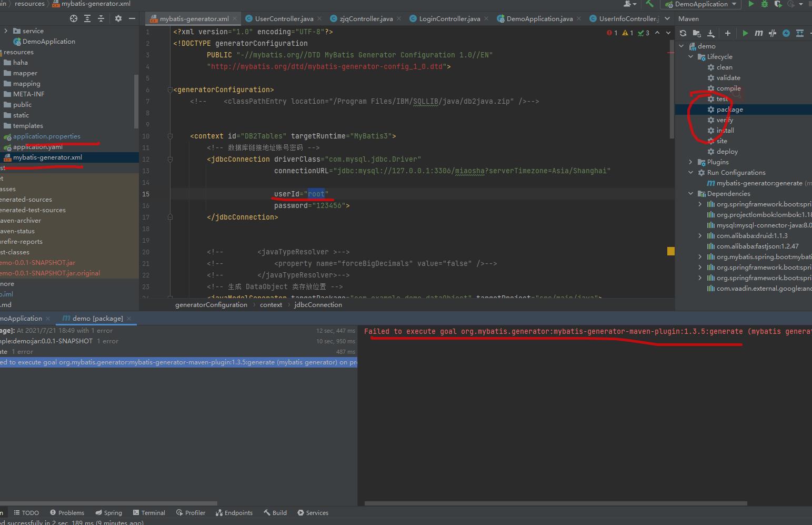Click the error count indicator in editor
The image size is (812, 525).
pos(612,33)
